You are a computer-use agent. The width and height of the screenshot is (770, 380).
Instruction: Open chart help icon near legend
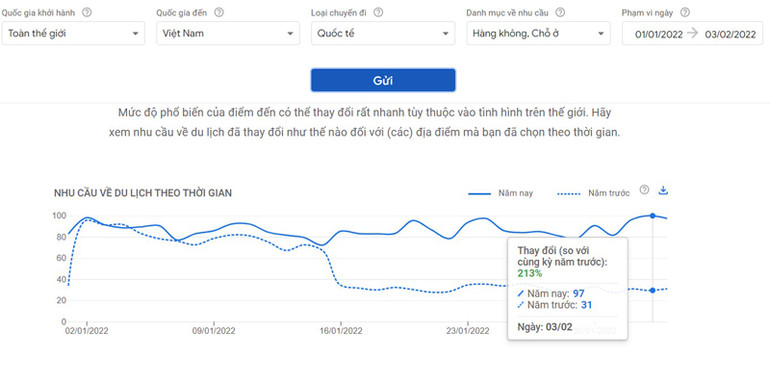point(644,190)
